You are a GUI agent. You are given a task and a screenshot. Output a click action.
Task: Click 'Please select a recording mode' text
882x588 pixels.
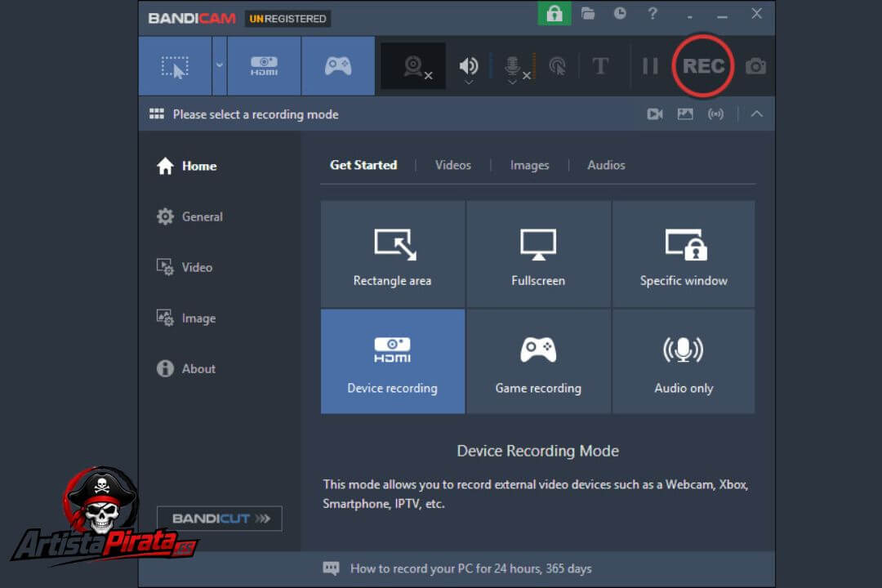coord(256,114)
